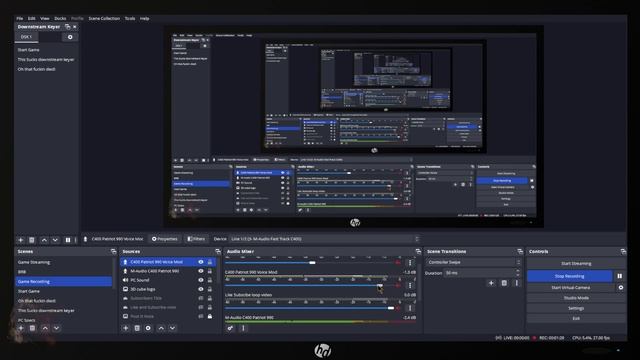Open mixer options dots menu next to gear
The width and height of the screenshot is (640, 360).
pos(243,328)
